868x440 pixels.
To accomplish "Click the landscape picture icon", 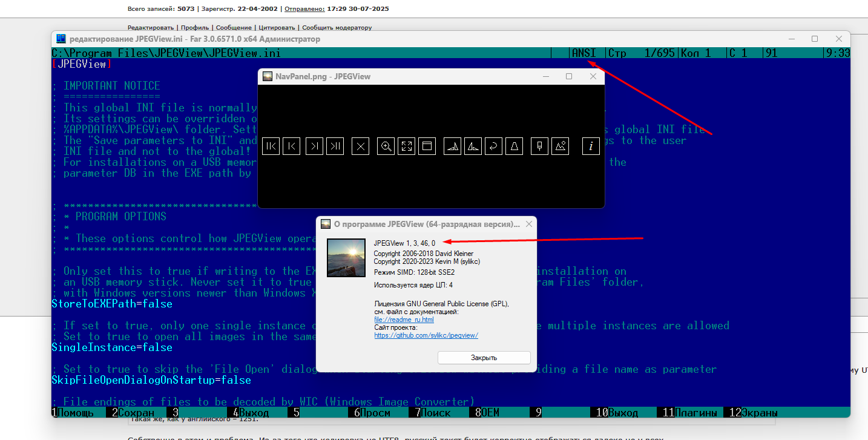I will point(560,146).
